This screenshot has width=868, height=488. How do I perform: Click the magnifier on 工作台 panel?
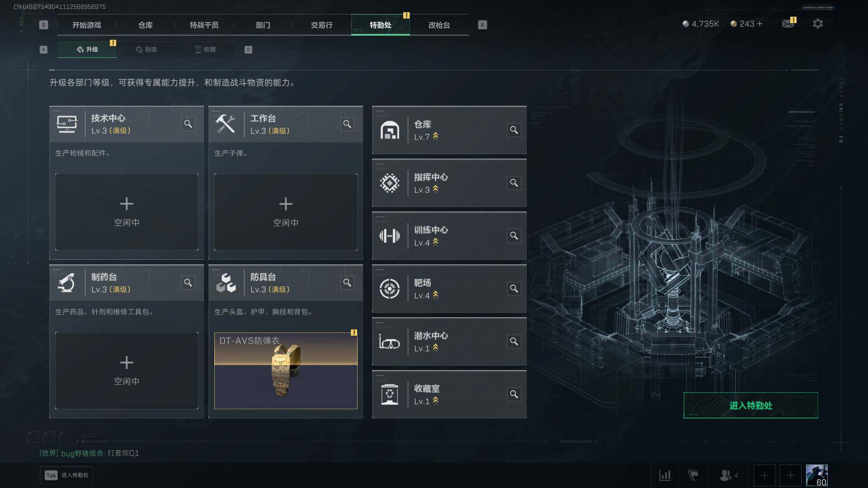click(347, 124)
